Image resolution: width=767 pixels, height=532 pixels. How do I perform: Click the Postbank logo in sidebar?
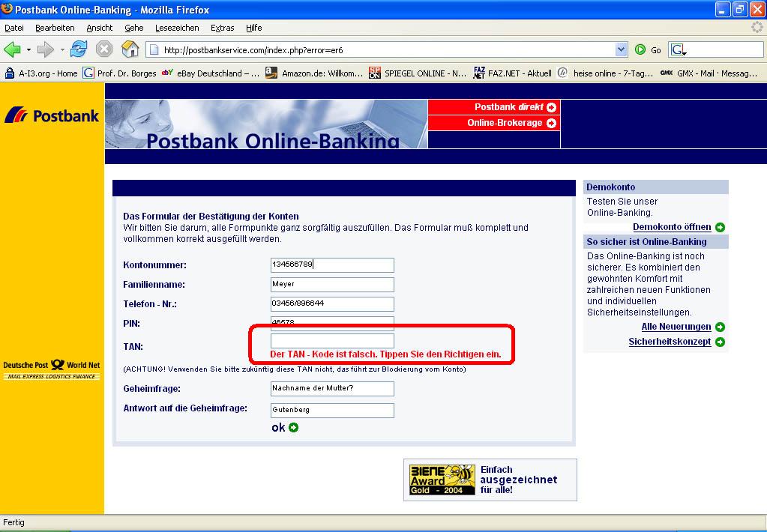52,115
